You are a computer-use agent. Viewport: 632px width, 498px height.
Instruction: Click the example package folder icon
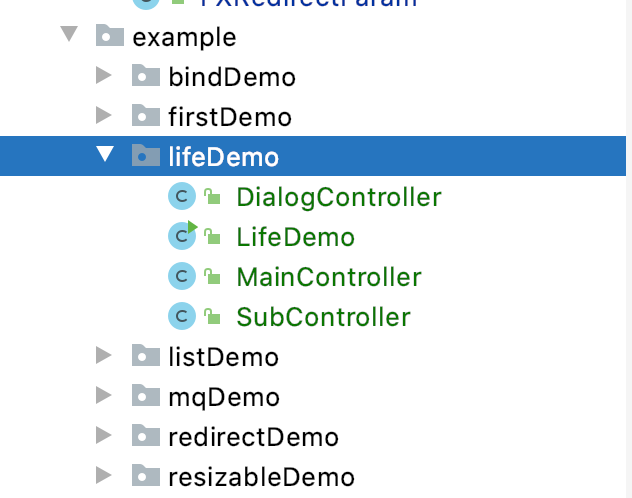[109, 37]
